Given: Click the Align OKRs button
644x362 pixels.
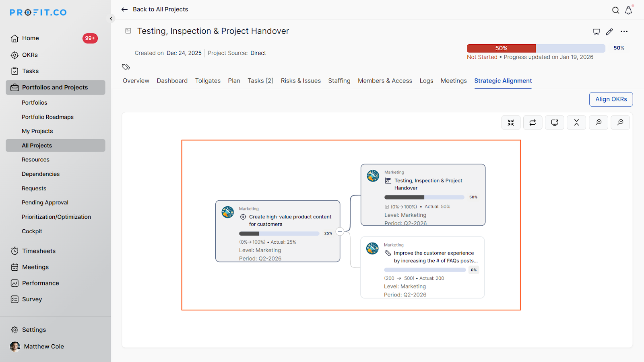Looking at the screenshot, I should click(611, 99).
